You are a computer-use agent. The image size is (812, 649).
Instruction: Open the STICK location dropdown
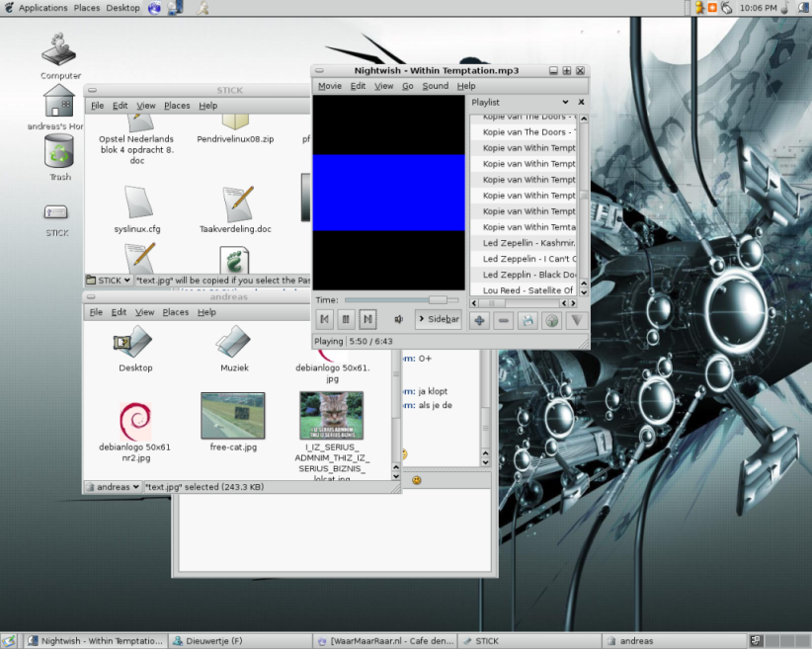tap(109, 280)
